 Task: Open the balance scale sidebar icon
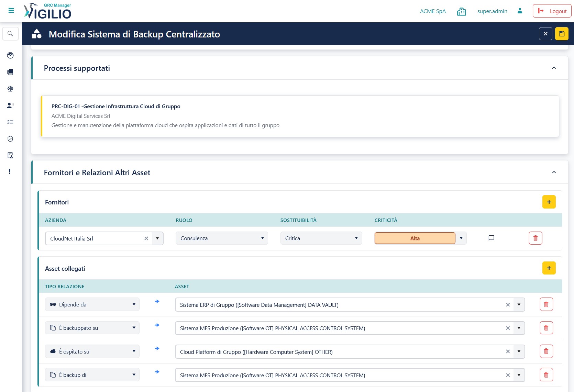(10, 89)
